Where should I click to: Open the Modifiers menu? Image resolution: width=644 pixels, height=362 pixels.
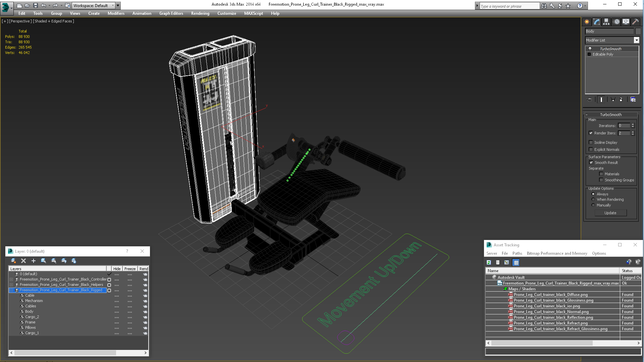tap(116, 13)
